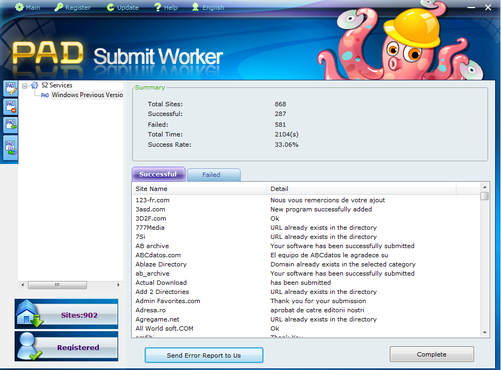Click the results list scroll-down arrow
The image size is (501, 370).
485,333
